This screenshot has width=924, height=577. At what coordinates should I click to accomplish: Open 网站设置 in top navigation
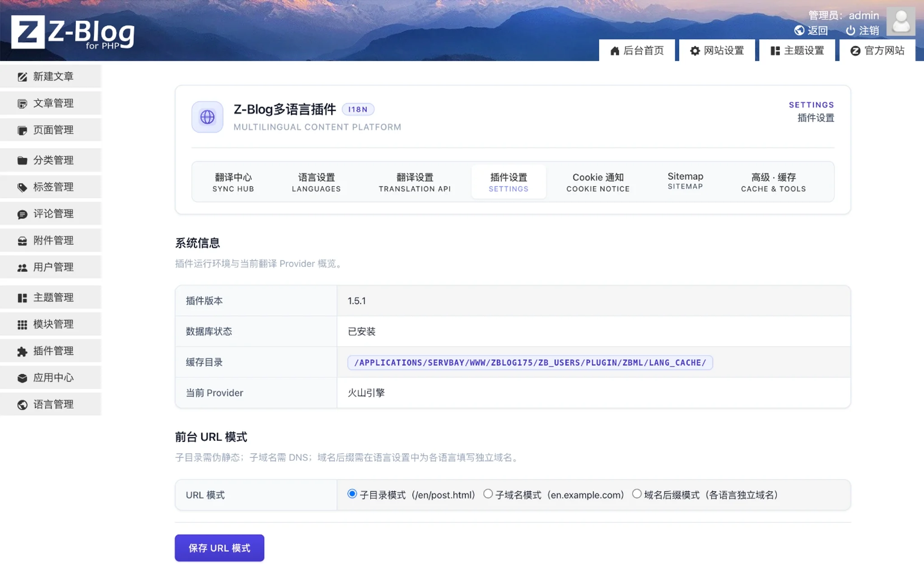pyautogui.click(x=717, y=50)
